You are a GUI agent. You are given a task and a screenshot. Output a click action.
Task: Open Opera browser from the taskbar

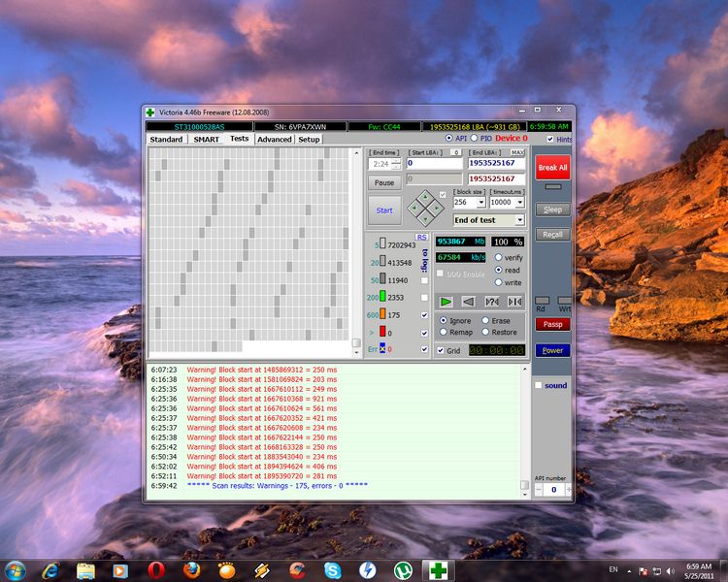coord(156,570)
